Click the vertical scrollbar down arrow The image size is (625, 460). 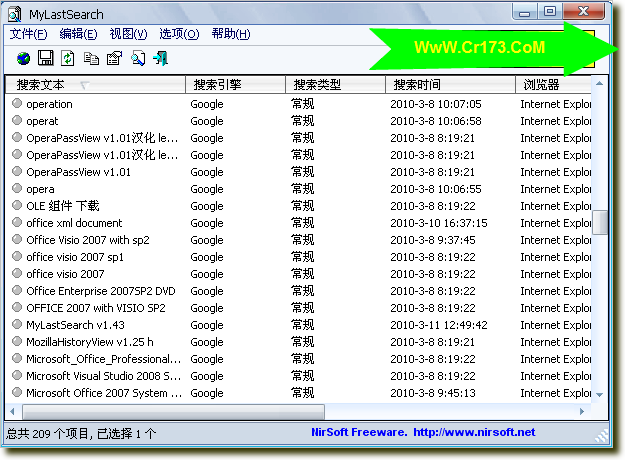point(600,396)
